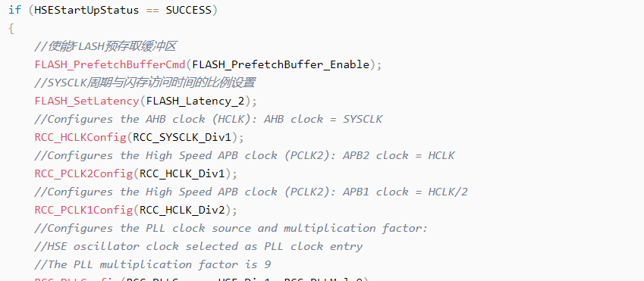644x281 pixels.
Task: Select the RCC_HCLK_Div2 argument
Action: tap(182, 211)
